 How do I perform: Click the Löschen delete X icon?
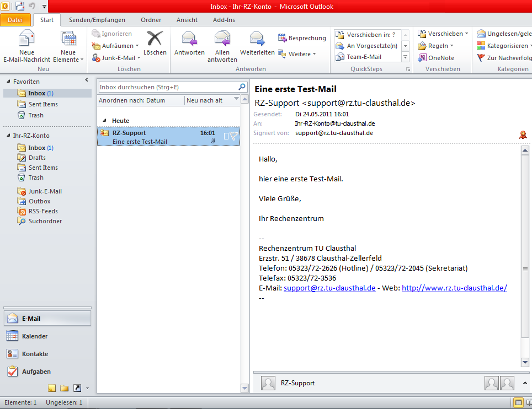pos(155,38)
